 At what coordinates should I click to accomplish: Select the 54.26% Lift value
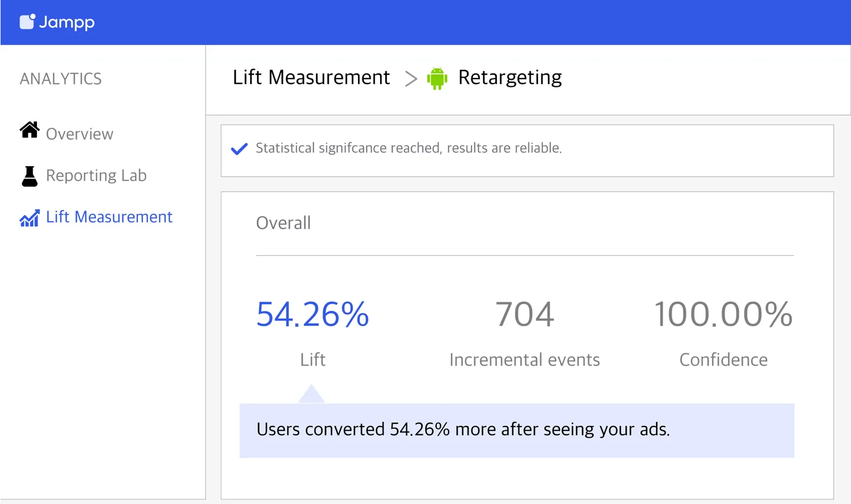pyautogui.click(x=312, y=314)
